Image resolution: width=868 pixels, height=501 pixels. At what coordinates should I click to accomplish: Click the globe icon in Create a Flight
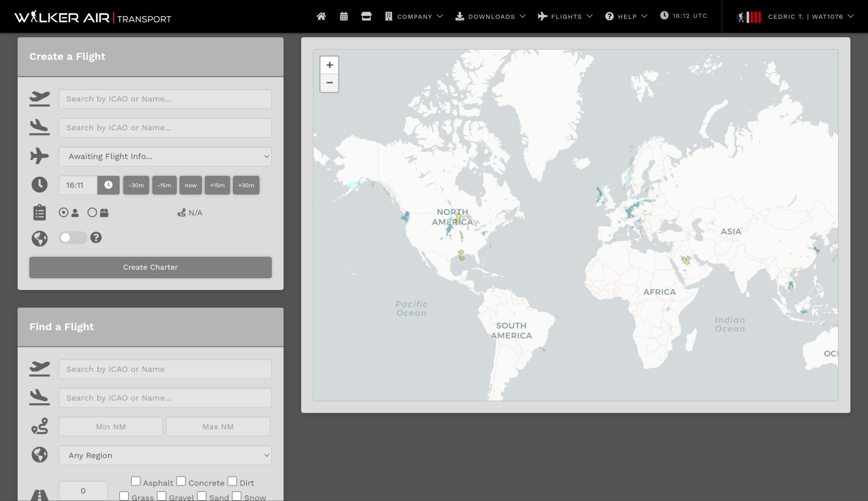[x=40, y=238]
